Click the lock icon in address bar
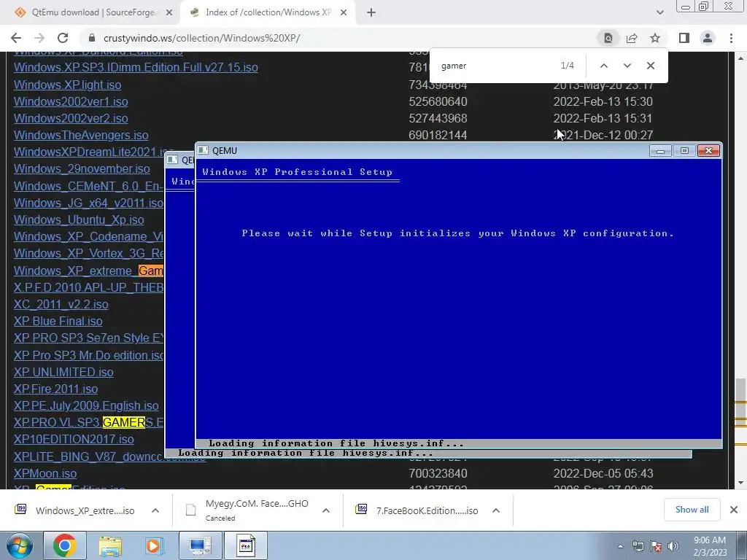 tap(92, 38)
